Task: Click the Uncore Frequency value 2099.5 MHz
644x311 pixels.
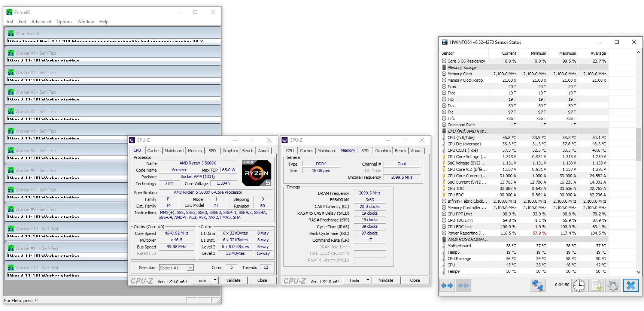Action: [x=402, y=177]
